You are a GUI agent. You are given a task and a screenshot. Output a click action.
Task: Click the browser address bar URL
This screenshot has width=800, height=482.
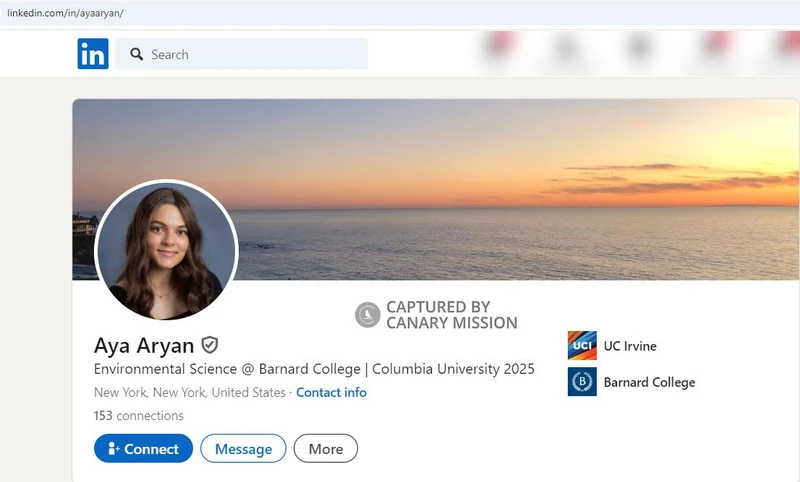(x=65, y=13)
